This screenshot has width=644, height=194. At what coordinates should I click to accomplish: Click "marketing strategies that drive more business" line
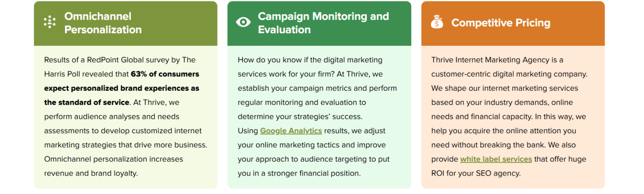point(125,145)
